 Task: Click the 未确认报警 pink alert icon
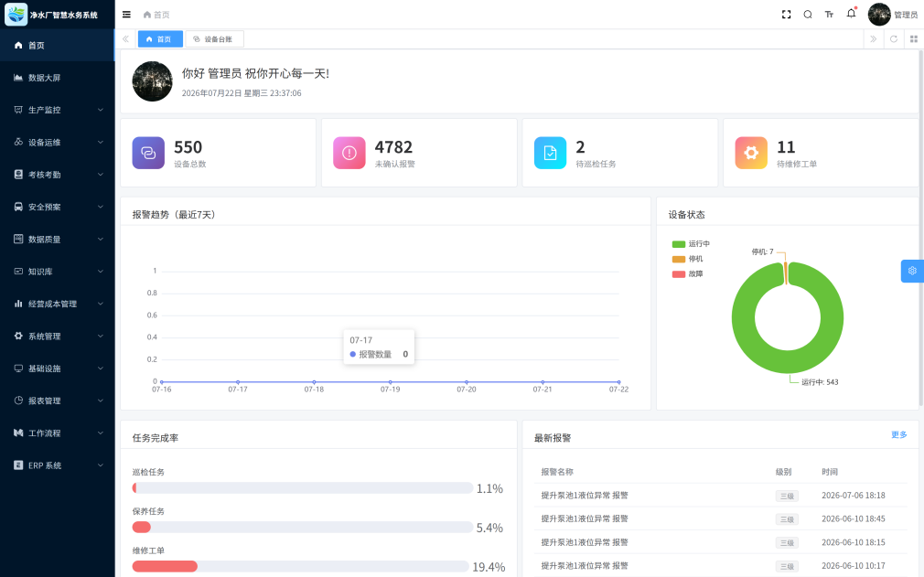point(349,153)
